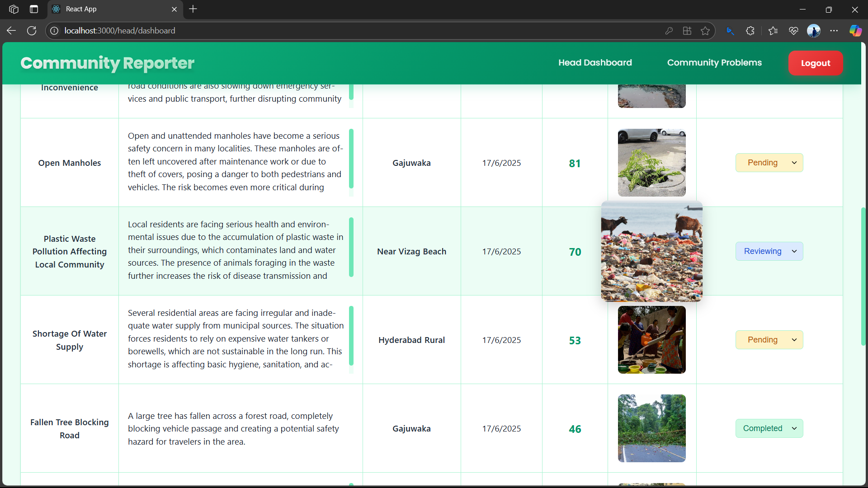The width and height of the screenshot is (868, 488).
Task: Open the browser extensions puzzle icon
Action: coord(750,31)
